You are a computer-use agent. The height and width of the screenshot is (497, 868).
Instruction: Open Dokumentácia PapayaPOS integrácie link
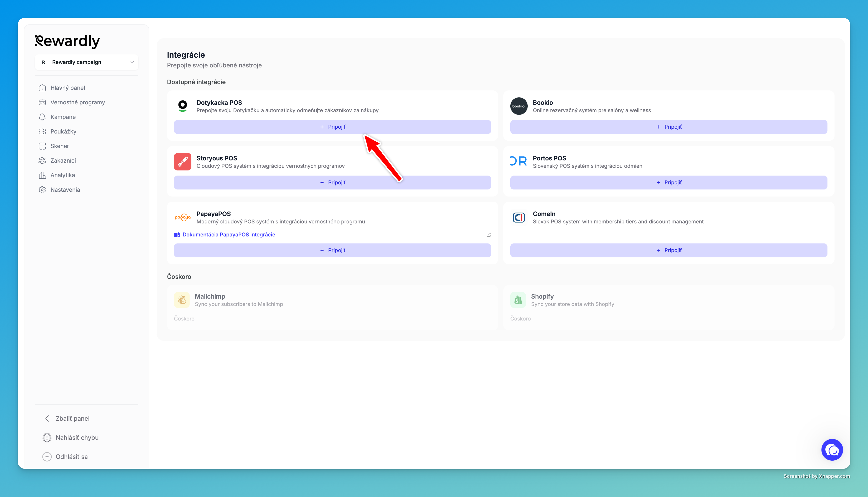228,235
